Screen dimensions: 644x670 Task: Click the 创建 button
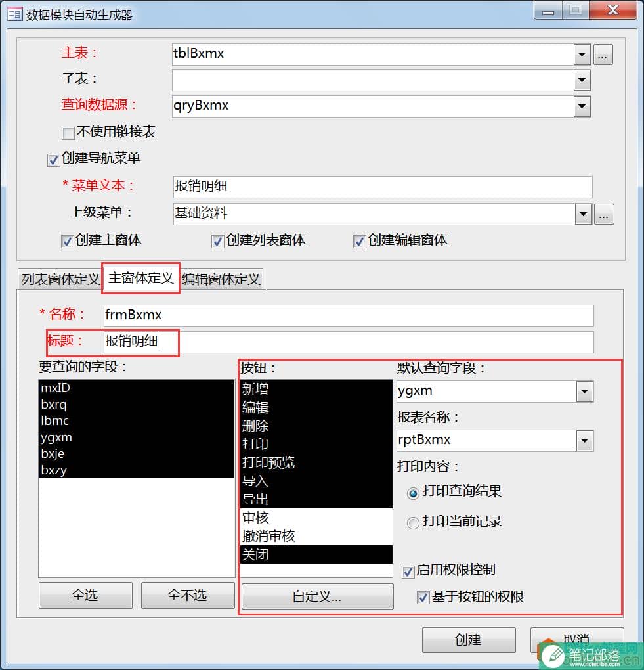(469, 640)
